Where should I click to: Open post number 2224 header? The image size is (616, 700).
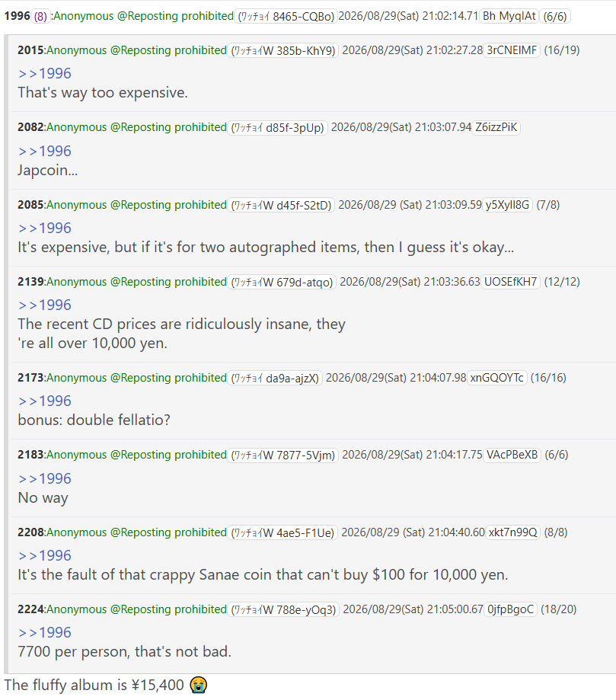[x=30, y=609]
